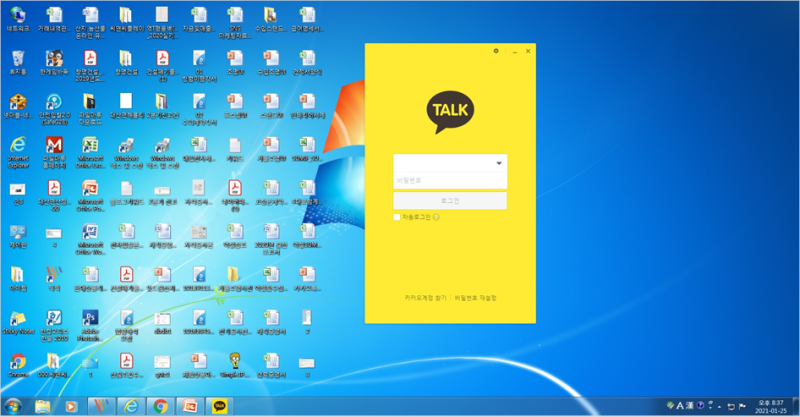800x417 pixels.
Task: Click the 비밀번호 password field
Action: 450,180
